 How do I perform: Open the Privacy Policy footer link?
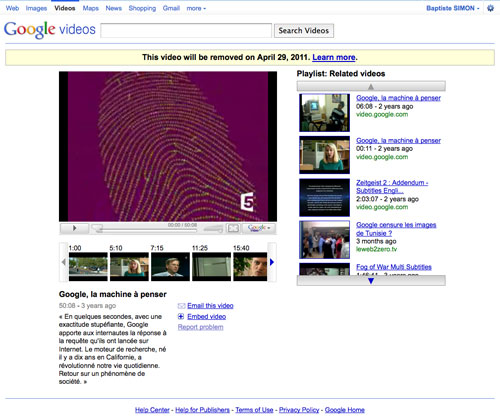299,410
